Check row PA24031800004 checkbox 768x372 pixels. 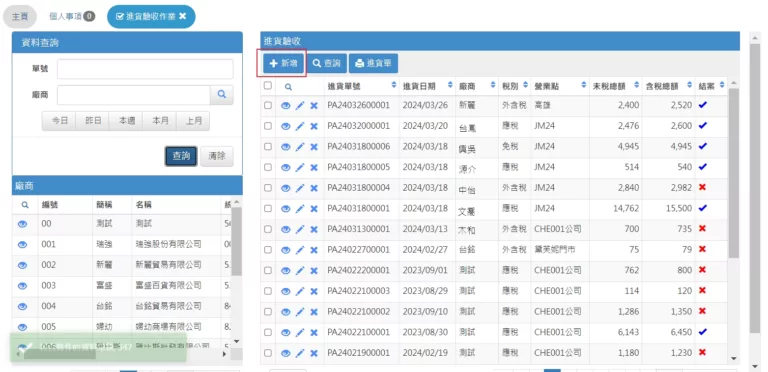(x=267, y=188)
